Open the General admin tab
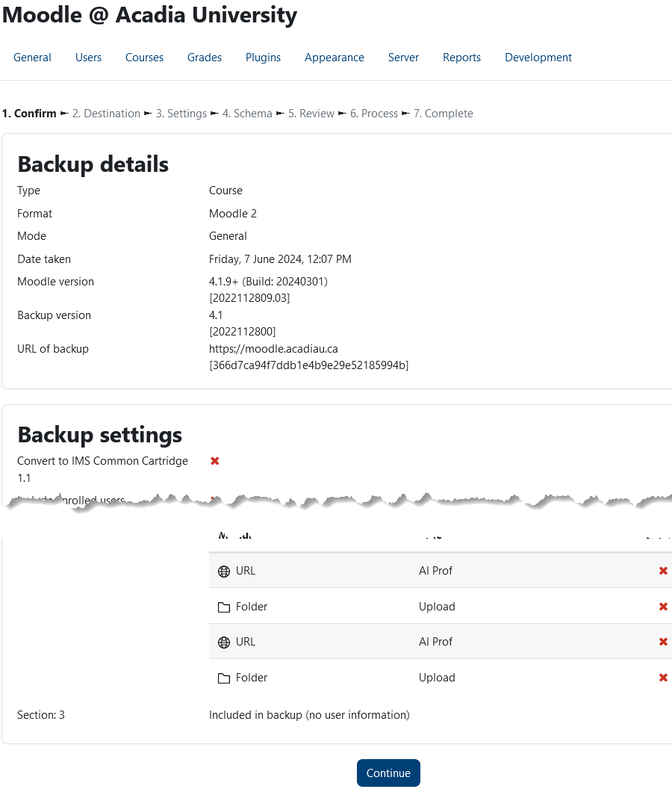 click(32, 58)
